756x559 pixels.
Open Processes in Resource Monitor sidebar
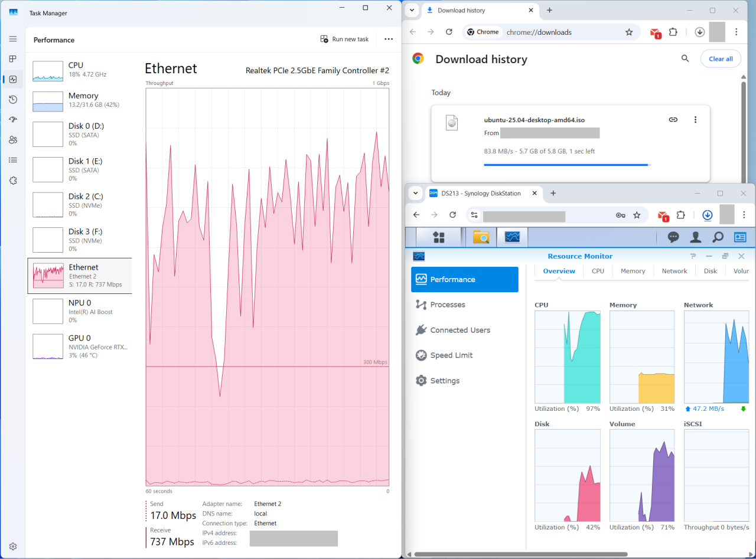465,305
